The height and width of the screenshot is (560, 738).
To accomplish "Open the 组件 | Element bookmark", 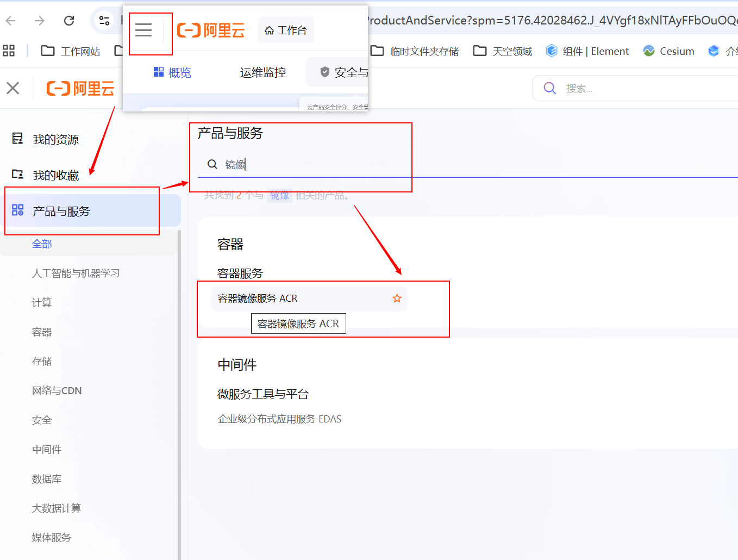I will (x=587, y=51).
